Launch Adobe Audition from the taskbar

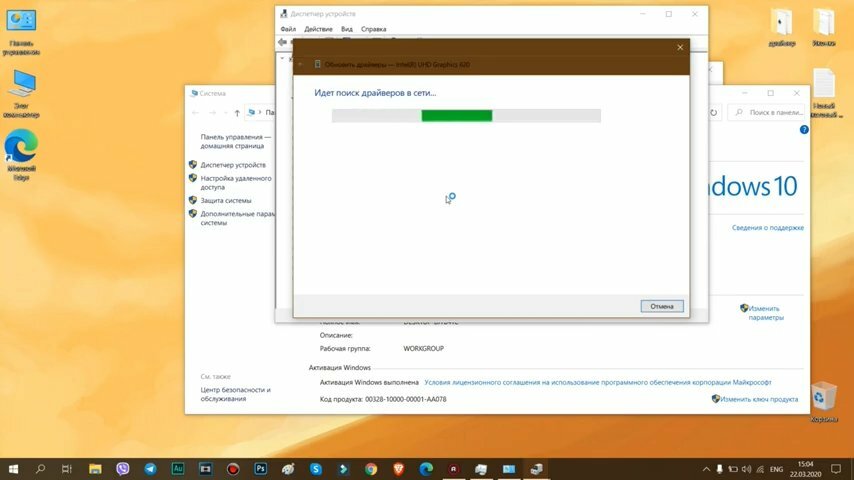tap(178, 469)
